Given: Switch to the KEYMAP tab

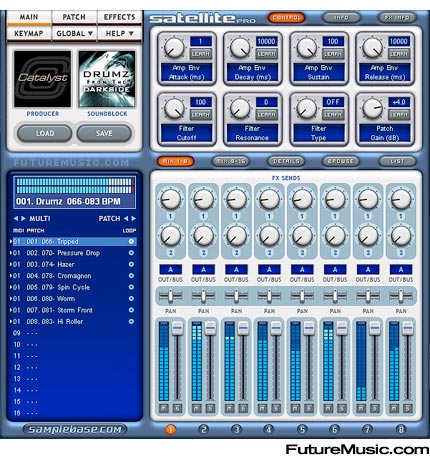Looking at the screenshot, I should [x=29, y=33].
